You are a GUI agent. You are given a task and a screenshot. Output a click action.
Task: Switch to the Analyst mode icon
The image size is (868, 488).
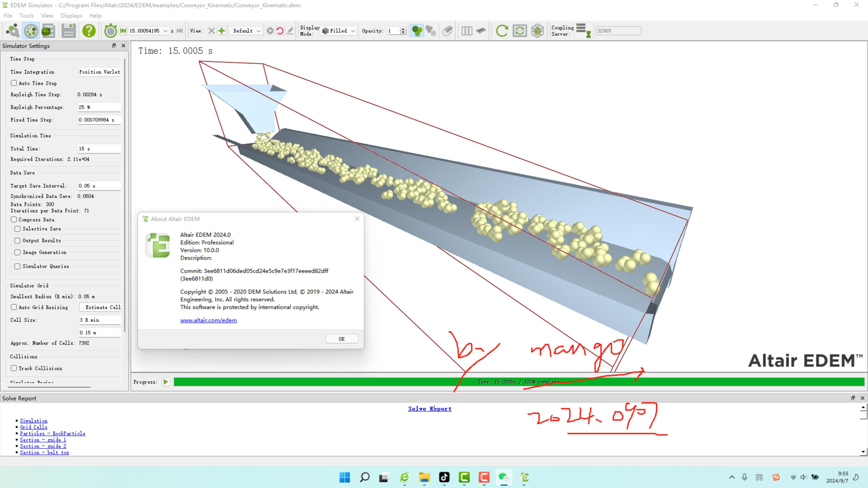(48, 31)
